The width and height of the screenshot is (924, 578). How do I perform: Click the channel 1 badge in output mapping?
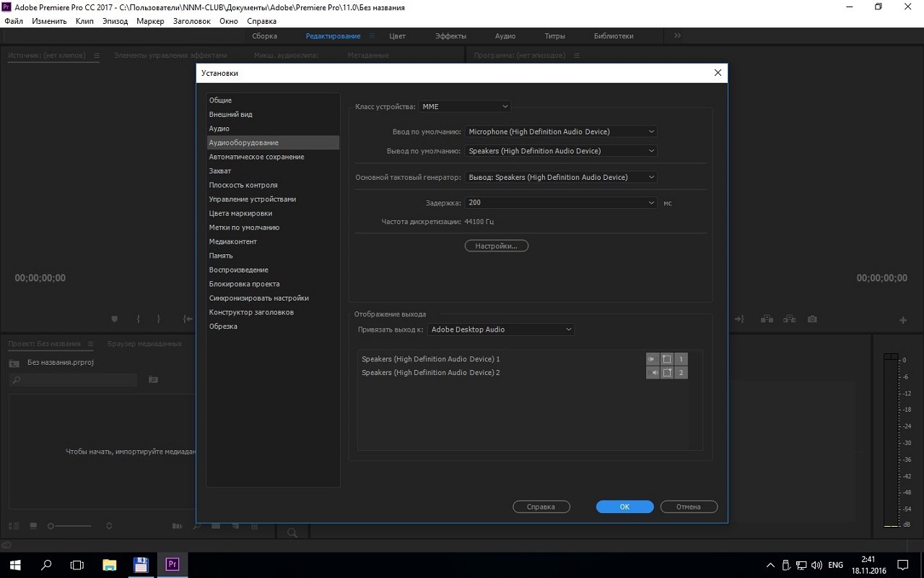(x=681, y=359)
